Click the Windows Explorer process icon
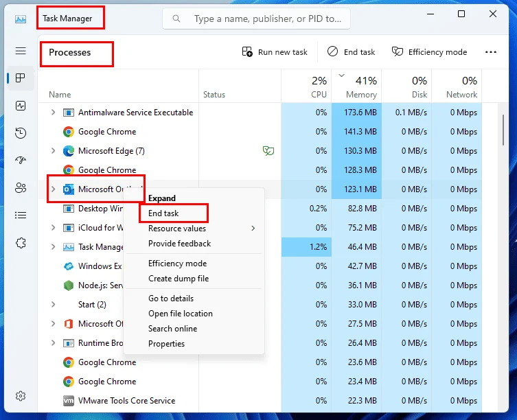This screenshot has width=517, height=420. 69,266
